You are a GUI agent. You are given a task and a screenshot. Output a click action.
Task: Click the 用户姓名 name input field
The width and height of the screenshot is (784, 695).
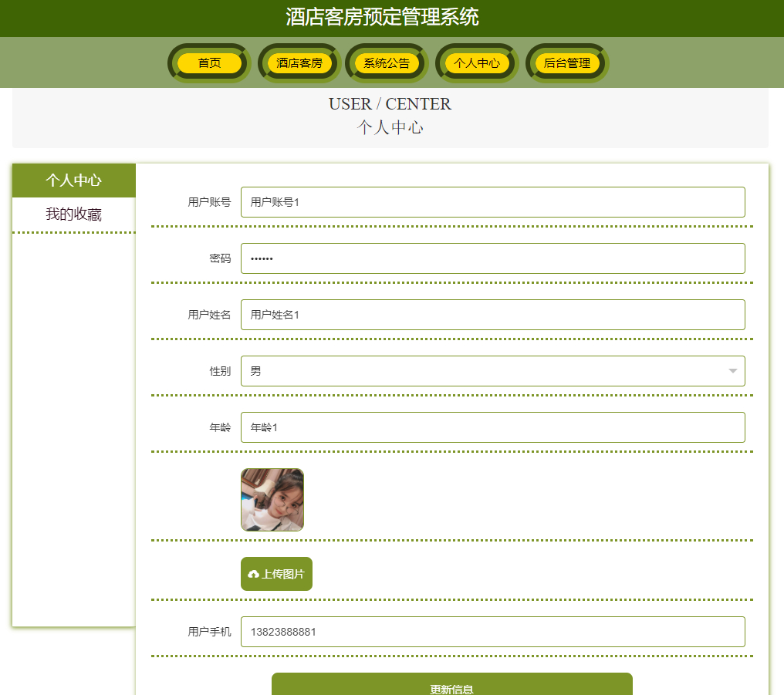point(493,315)
